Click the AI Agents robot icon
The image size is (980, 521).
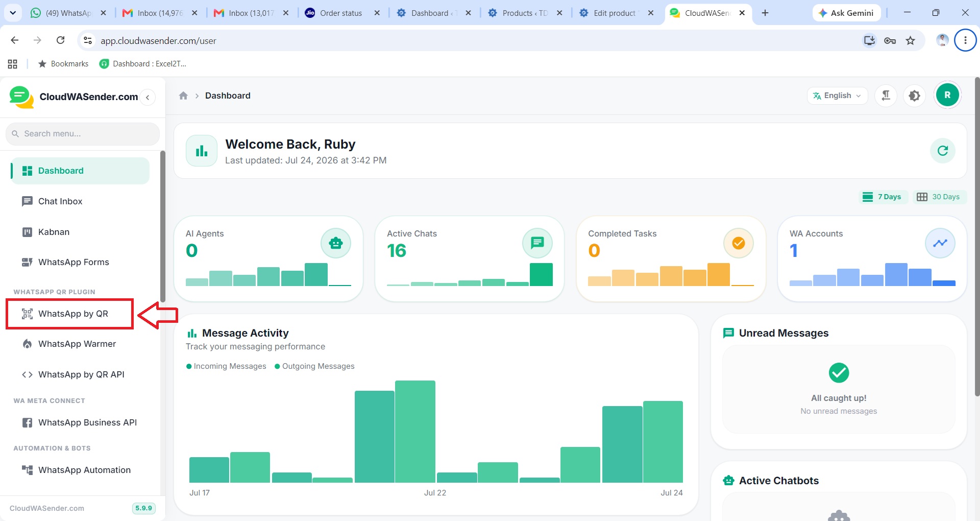point(335,243)
